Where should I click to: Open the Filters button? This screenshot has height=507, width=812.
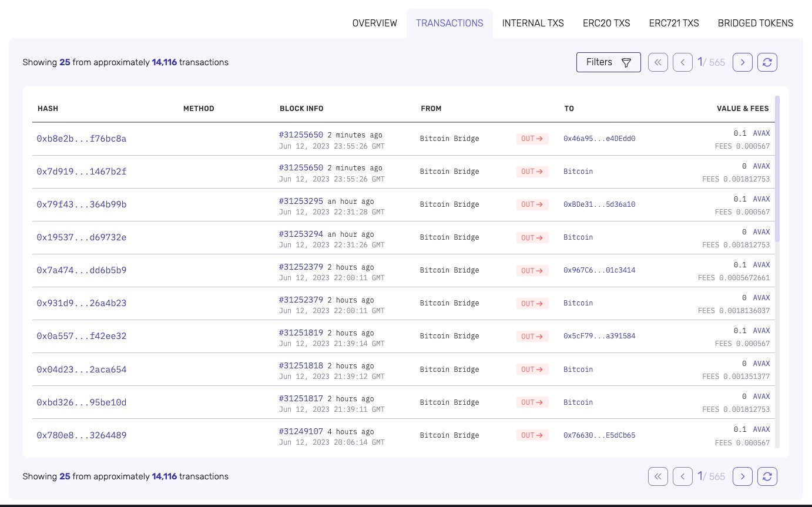609,62
